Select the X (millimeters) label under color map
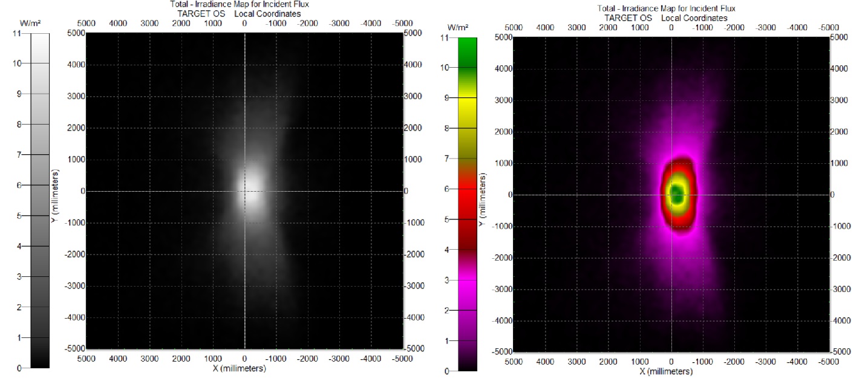The height and width of the screenshot is (390, 868). (666, 371)
